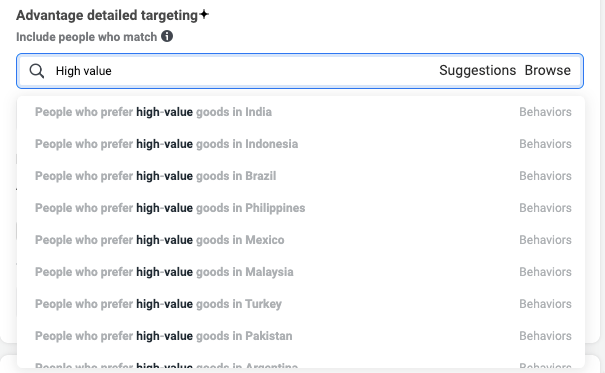Image resolution: width=605 pixels, height=373 pixels.
Task: Select high-value goods in India
Action: click(303, 112)
